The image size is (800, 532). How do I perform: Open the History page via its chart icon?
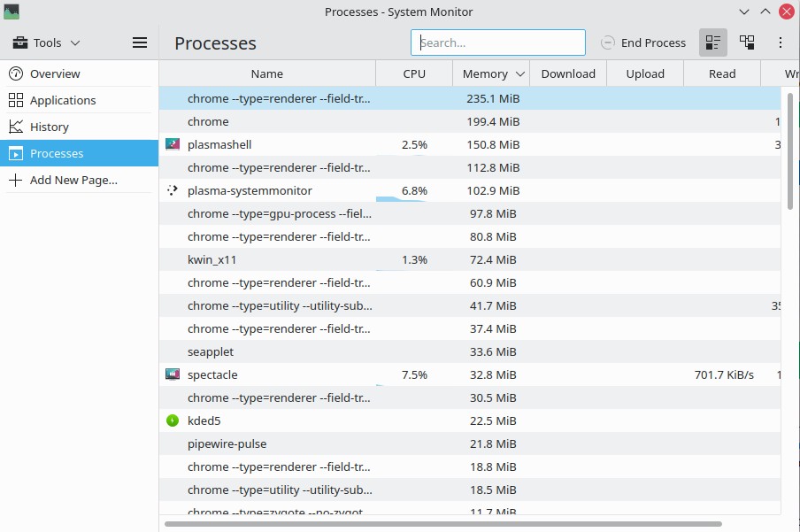(x=16, y=126)
